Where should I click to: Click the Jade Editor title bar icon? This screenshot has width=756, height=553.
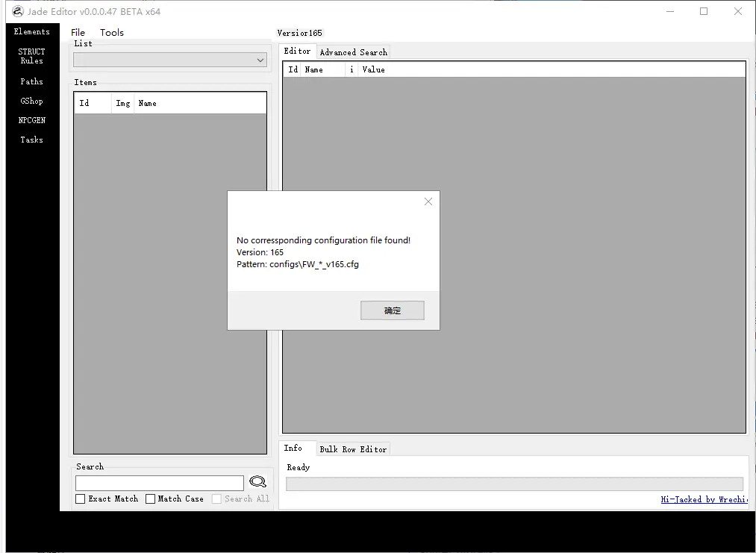click(x=18, y=11)
